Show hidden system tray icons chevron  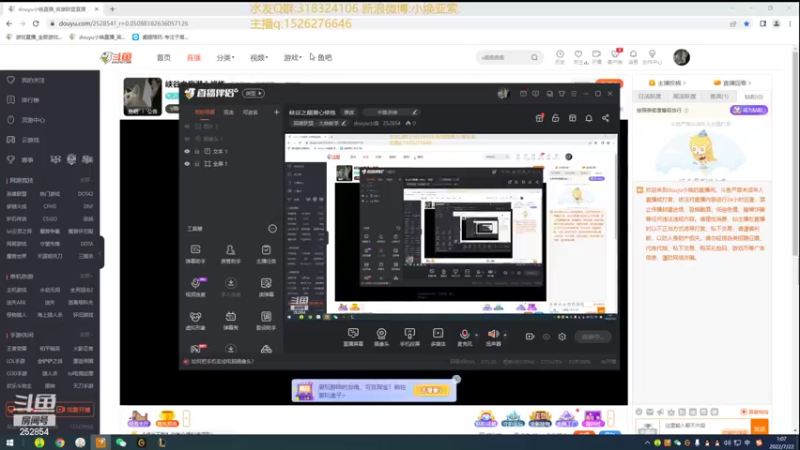647,442
